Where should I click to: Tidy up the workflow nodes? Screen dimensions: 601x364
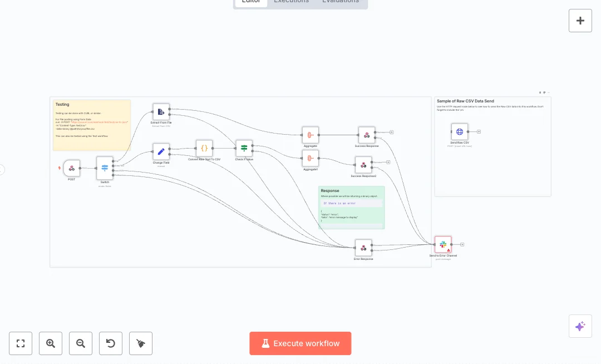coord(141,343)
